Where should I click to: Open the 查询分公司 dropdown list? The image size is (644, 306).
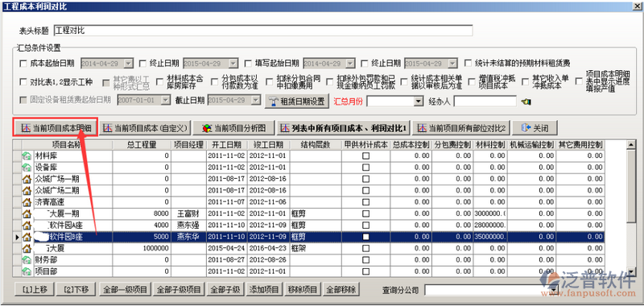tap(553, 290)
